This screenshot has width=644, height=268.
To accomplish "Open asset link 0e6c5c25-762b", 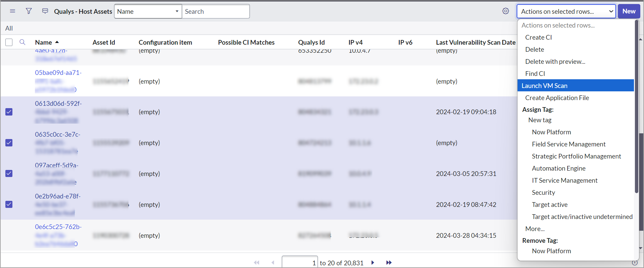I will (x=58, y=235).
